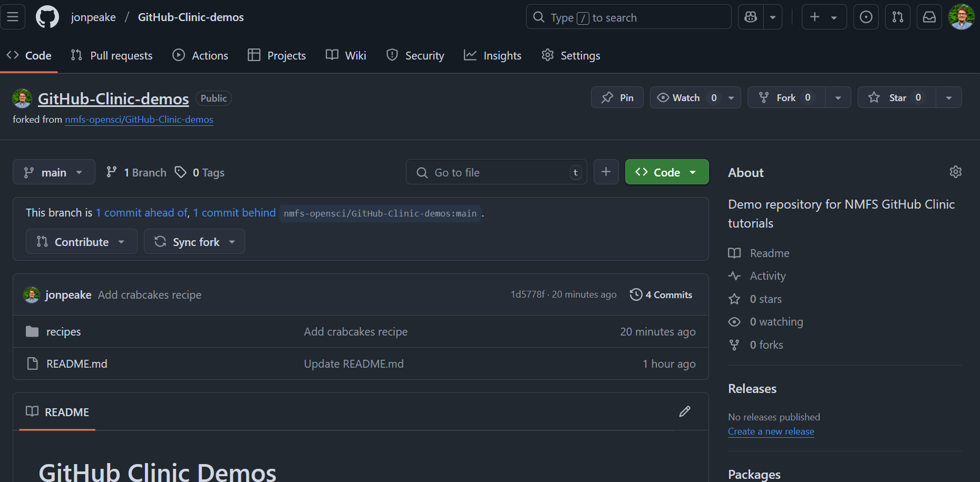Open the Security tab
The height and width of the screenshot is (482, 980).
pos(415,55)
